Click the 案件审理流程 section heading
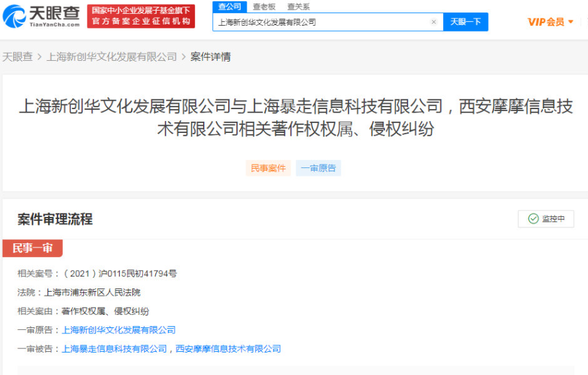Image resolution: width=588 pixels, height=375 pixels. [x=55, y=219]
